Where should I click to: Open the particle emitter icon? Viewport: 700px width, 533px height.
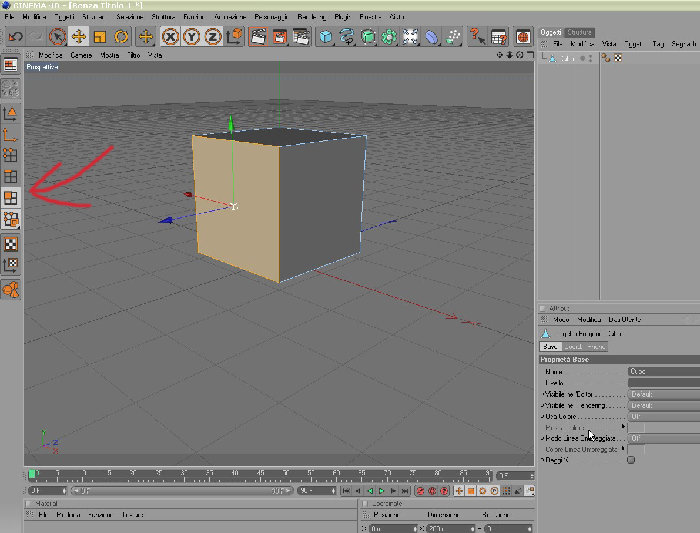(x=453, y=37)
